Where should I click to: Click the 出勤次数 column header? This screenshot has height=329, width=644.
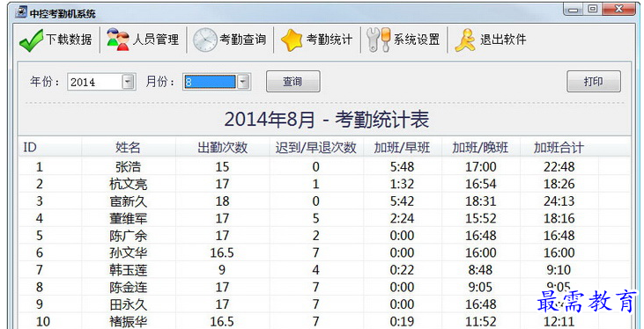(x=222, y=147)
